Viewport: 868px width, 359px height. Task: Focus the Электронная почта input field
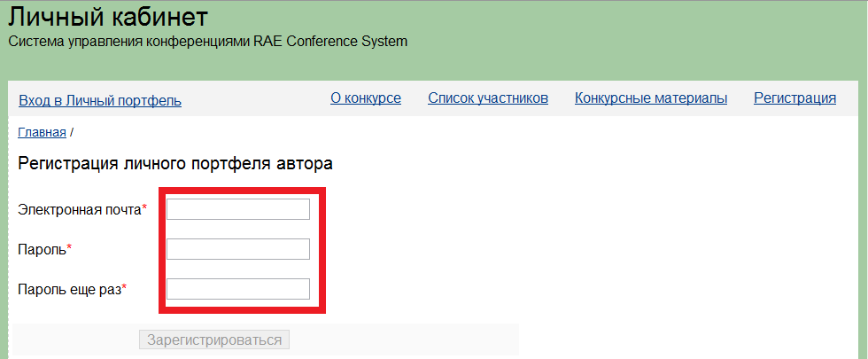point(238,209)
